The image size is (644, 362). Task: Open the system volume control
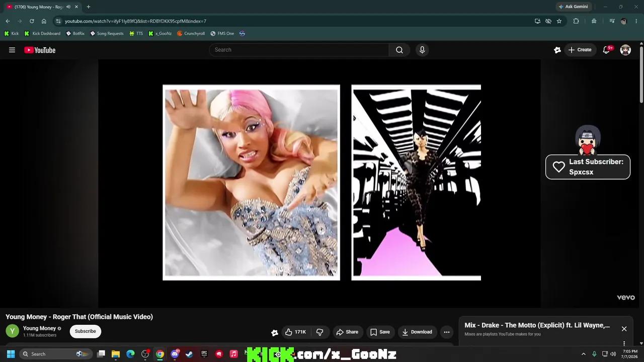coord(613,354)
